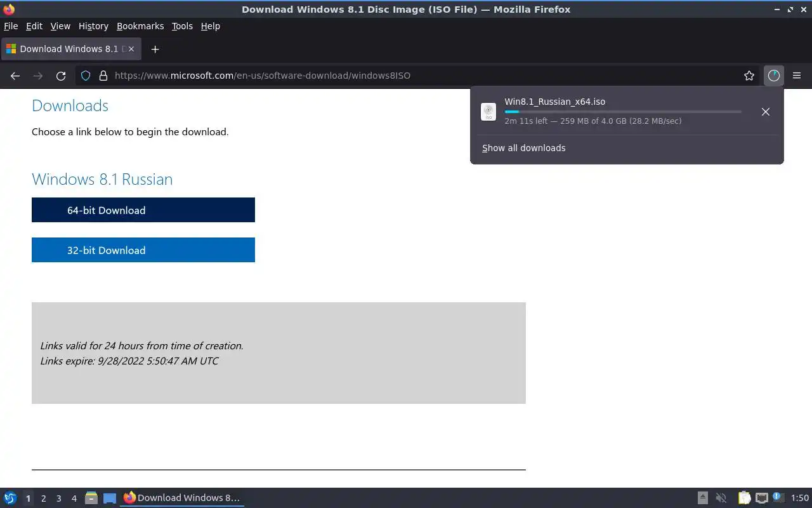Click the Firefox icon in title bar
Viewport: 812px width, 508px height.
pyautogui.click(x=9, y=9)
